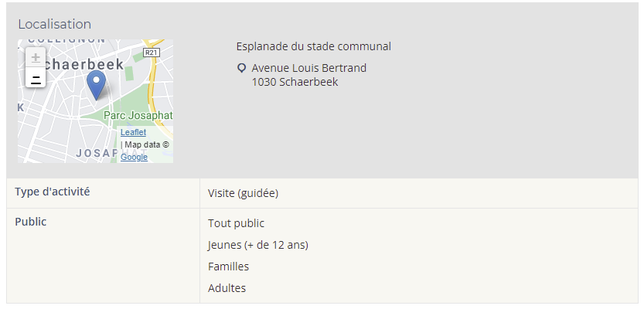This screenshot has height=309, width=644.
Task: Select the Avenue Louis Bertrand address text
Action: click(309, 68)
